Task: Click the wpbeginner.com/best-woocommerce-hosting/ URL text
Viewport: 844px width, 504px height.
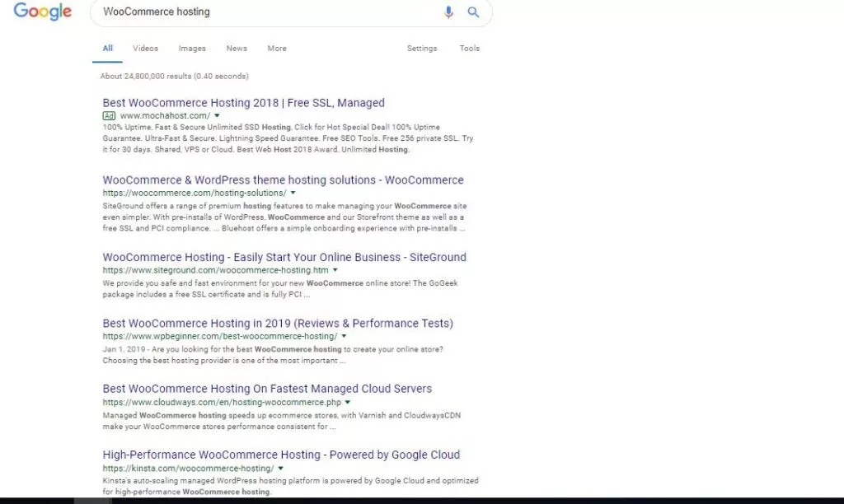Action: (x=219, y=336)
